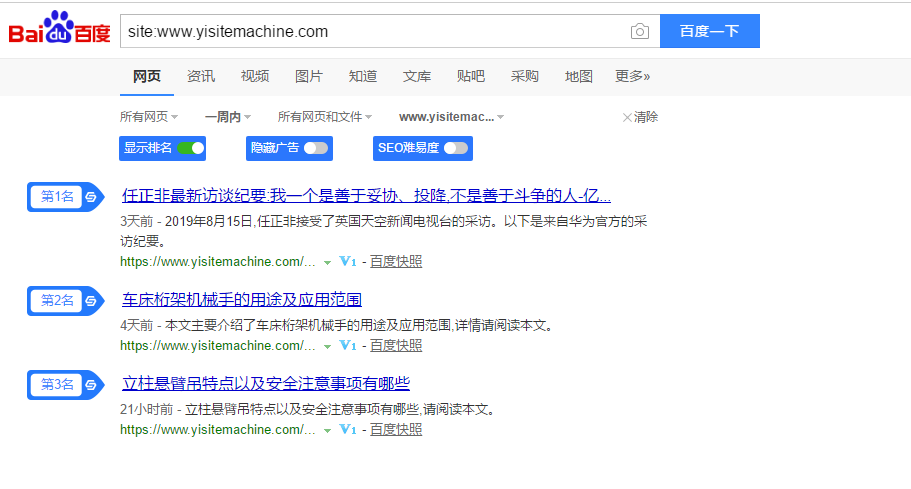Click the snippet text starting 21小时前
The width and height of the screenshot is (911, 489).
coord(309,409)
